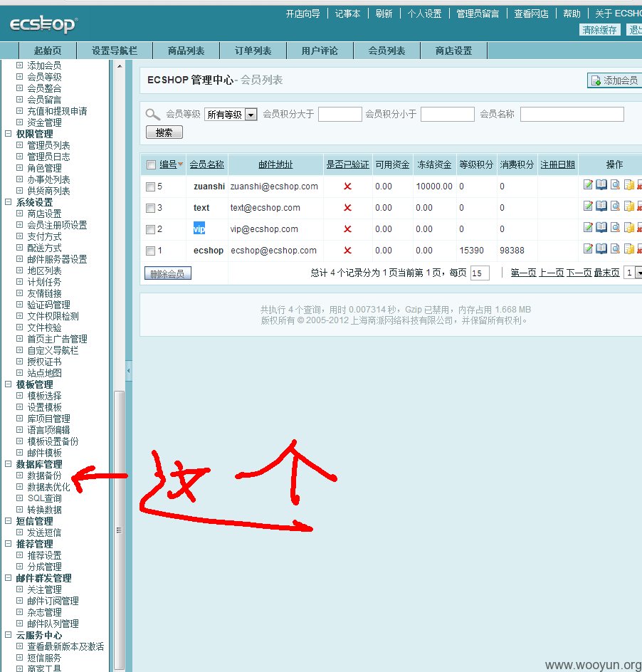Go to the 用户评论 tab
The image size is (642, 672).
320,51
